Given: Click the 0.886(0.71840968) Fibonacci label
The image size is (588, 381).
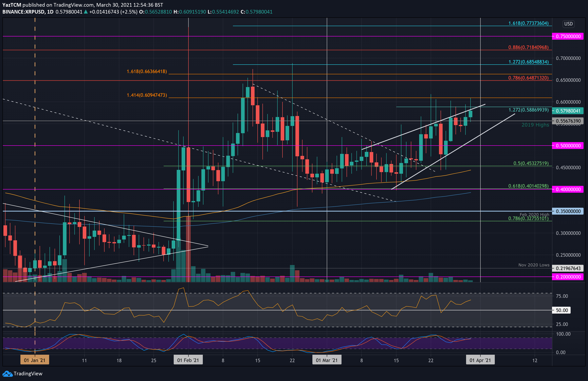Looking at the screenshot, I should tap(528, 47).
